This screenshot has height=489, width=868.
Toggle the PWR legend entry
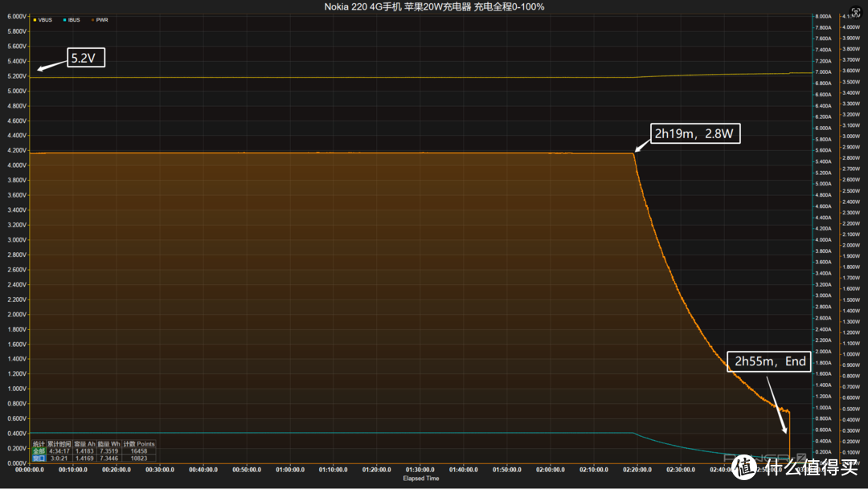pos(100,20)
